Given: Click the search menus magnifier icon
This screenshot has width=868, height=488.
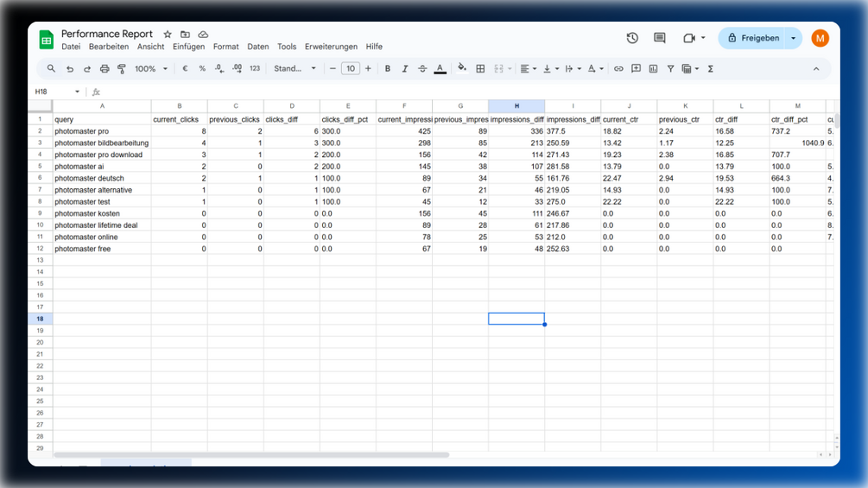Looking at the screenshot, I should pyautogui.click(x=51, y=68).
